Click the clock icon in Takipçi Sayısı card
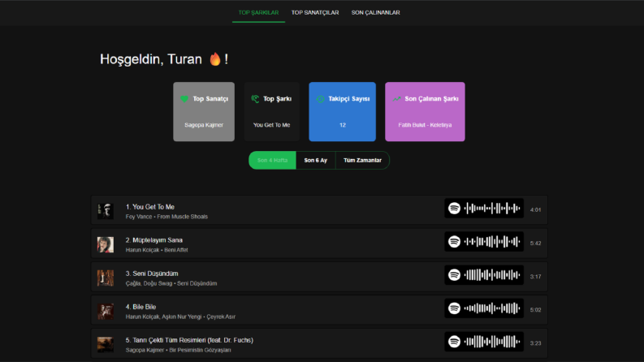This screenshot has height=362, width=644. (x=320, y=99)
